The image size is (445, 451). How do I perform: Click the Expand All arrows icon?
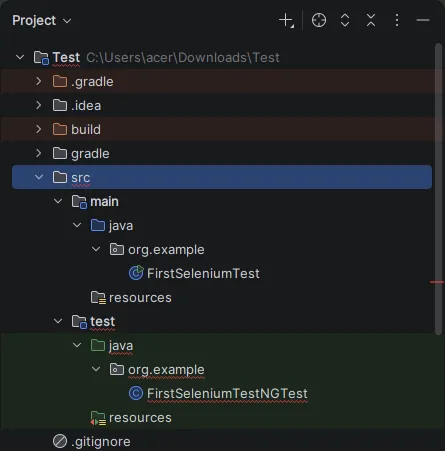[x=345, y=20]
